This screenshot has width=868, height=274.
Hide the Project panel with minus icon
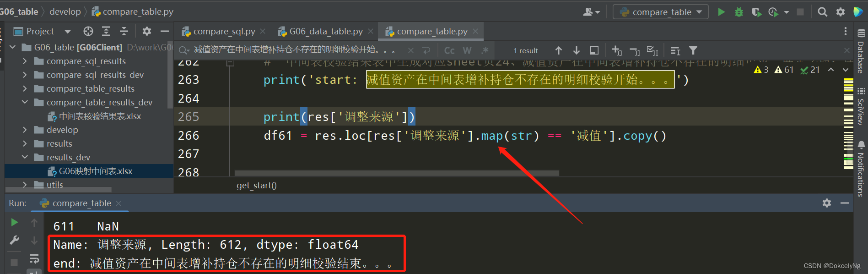165,31
